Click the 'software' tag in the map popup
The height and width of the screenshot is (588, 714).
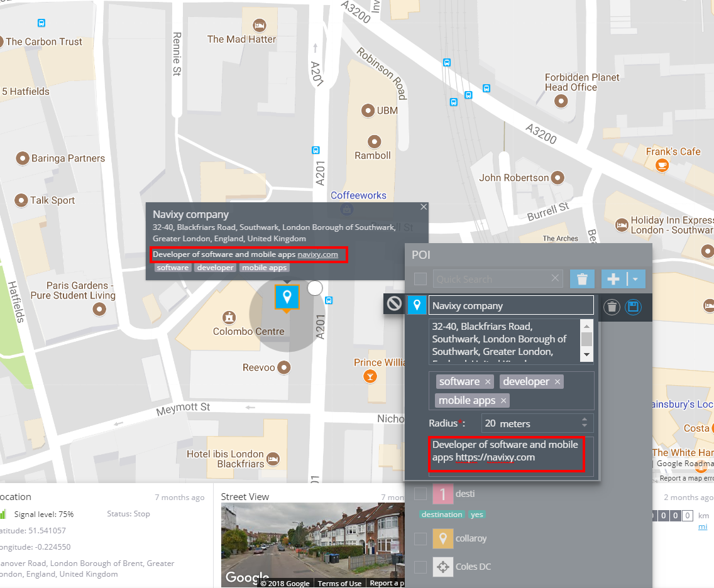pyautogui.click(x=173, y=268)
